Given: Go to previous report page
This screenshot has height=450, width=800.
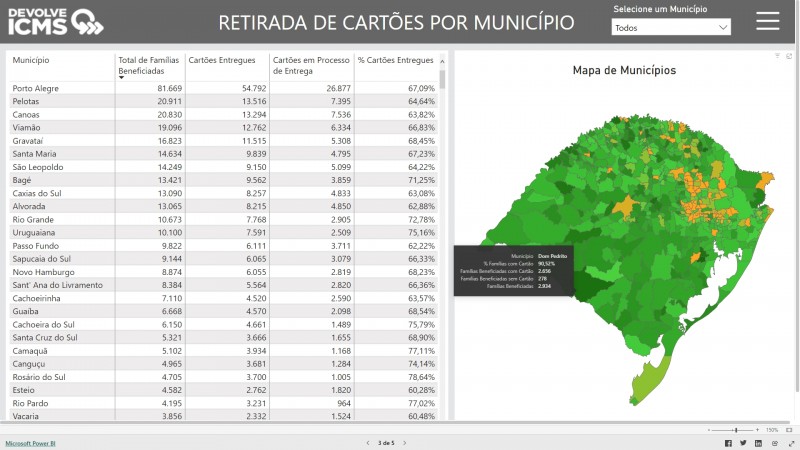Looking at the screenshot, I should pos(369,442).
